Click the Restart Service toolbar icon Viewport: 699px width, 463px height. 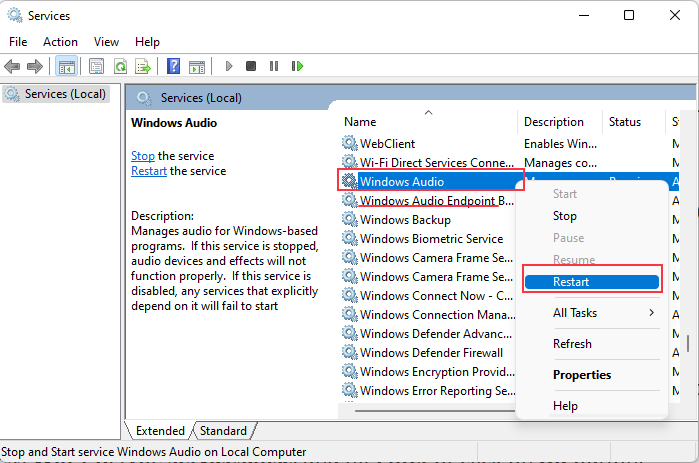click(297, 66)
